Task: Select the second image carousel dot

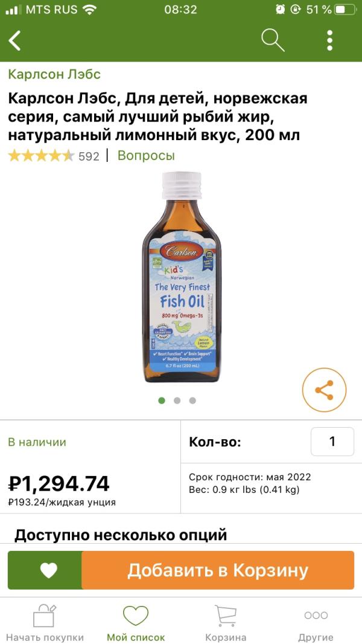Action: 177,400
